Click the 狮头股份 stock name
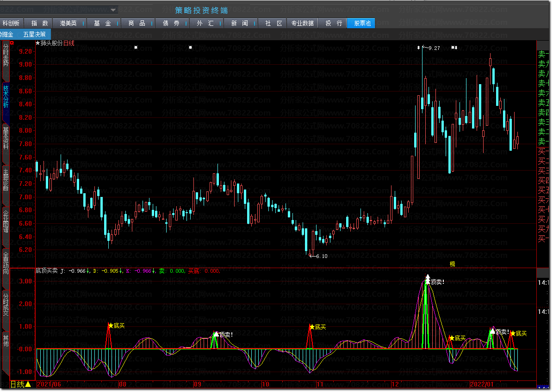 (51, 43)
